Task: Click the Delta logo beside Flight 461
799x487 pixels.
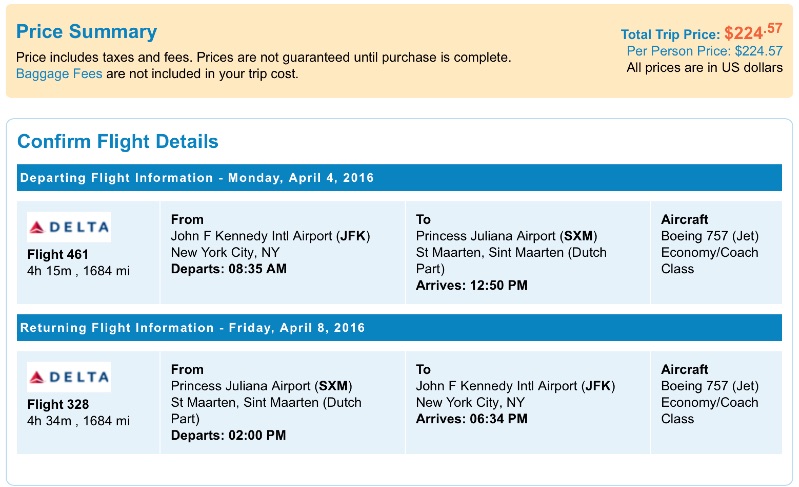Action: pos(68,227)
